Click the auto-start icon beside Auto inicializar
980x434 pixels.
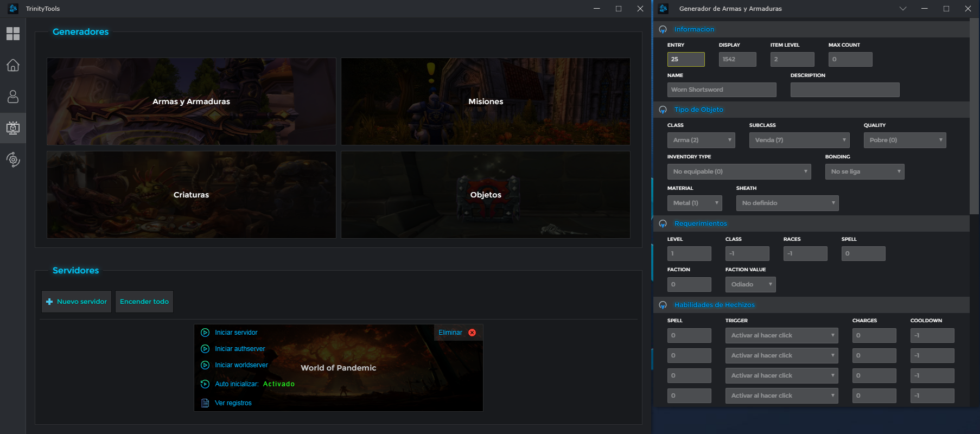pyautogui.click(x=205, y=384)
